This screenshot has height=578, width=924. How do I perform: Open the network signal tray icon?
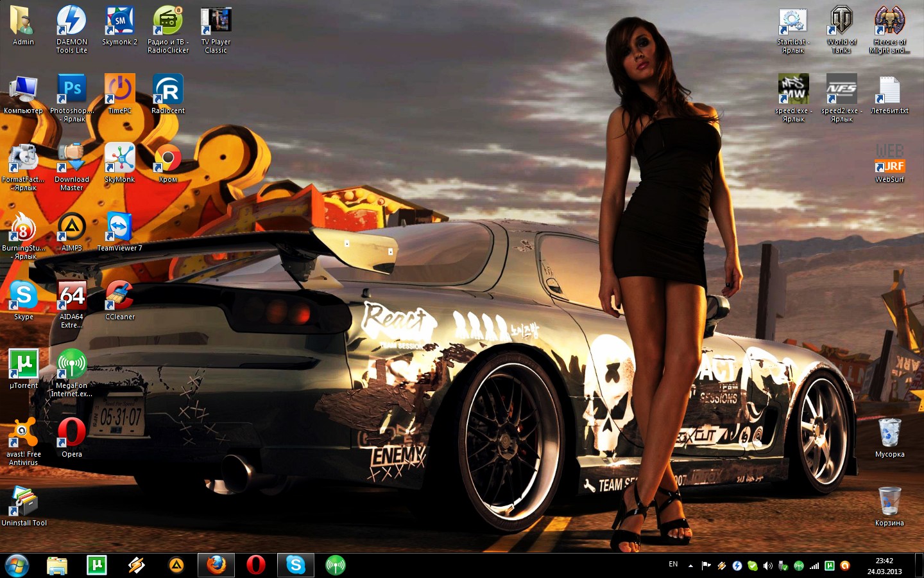coord(814,566)
